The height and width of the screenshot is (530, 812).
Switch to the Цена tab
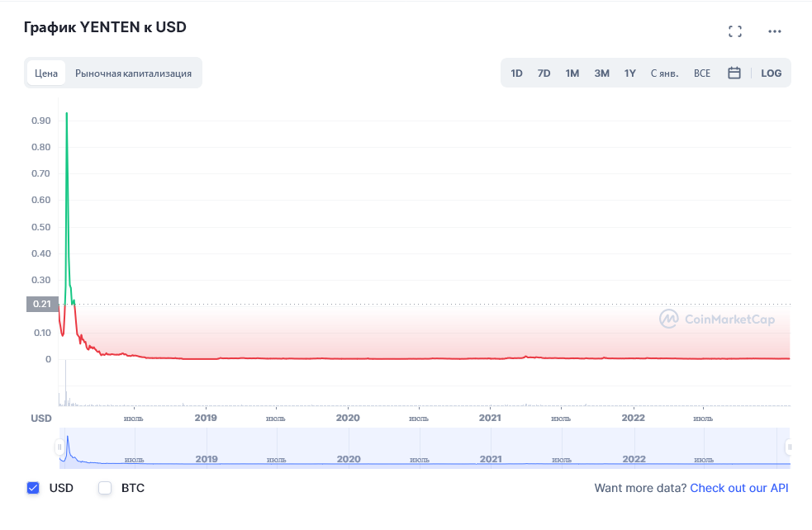(x=46, y=73)
